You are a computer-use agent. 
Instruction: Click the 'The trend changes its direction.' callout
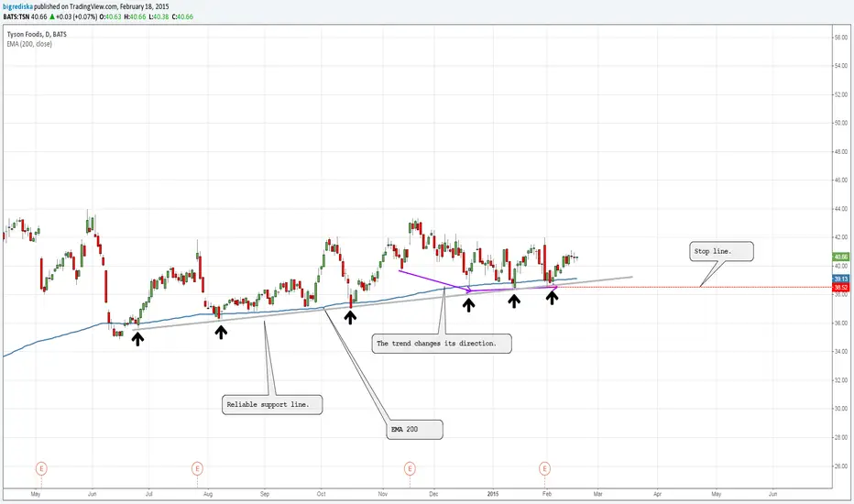tap(442, 344)
